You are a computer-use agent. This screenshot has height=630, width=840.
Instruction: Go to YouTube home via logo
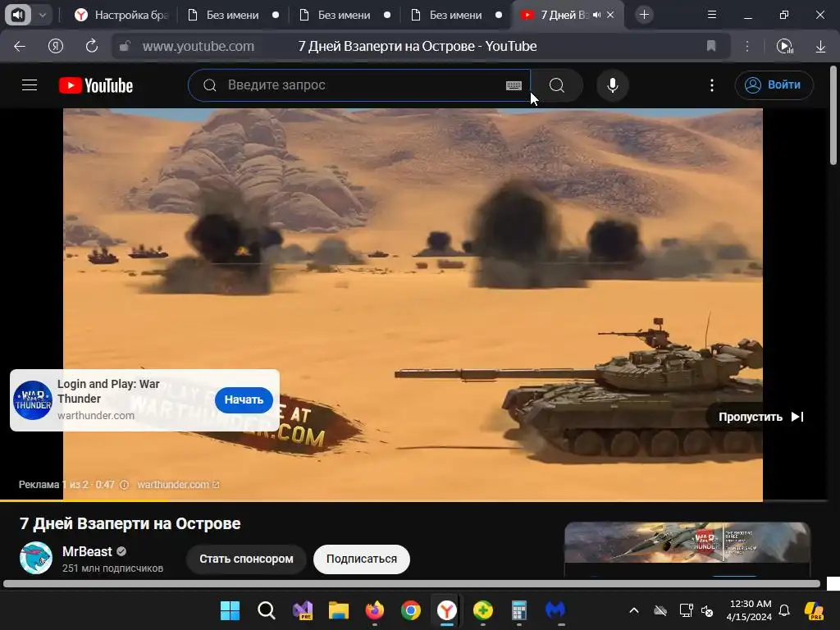click(x=96, y=85)
